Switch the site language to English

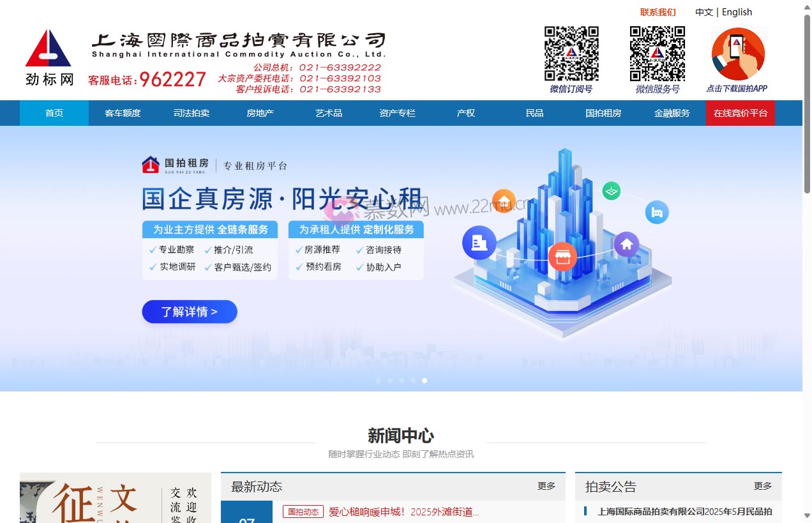coord(737,11)
